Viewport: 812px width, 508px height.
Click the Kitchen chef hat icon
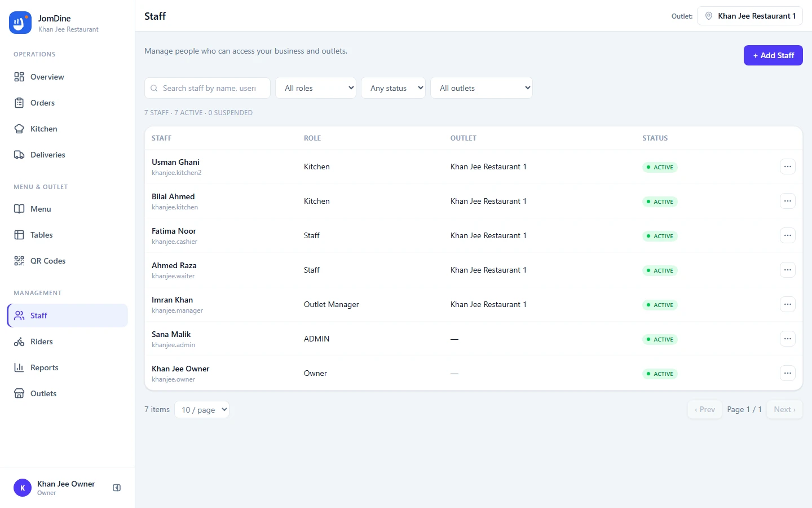tap(19, 129)
